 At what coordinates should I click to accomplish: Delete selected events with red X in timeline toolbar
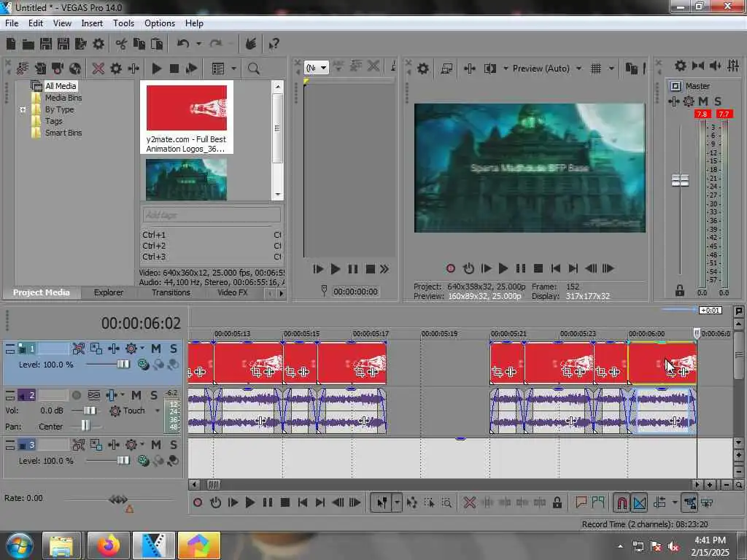point(469,502)
